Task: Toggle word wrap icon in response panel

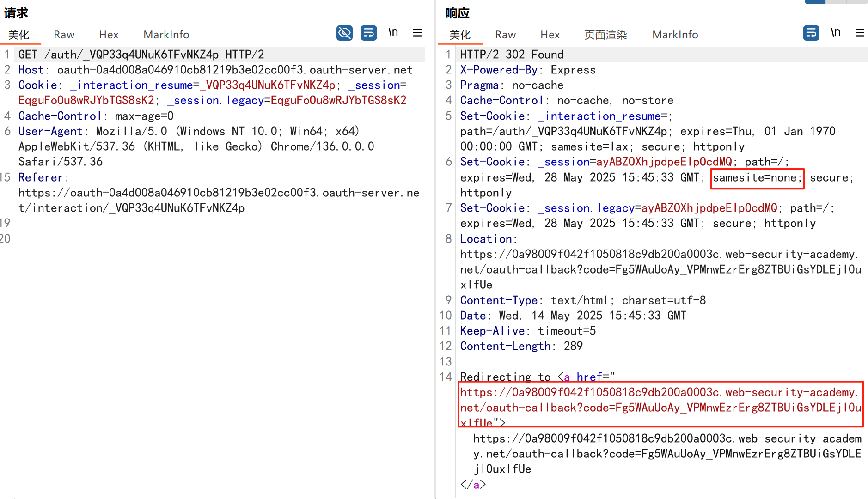Action: [811, 33]
